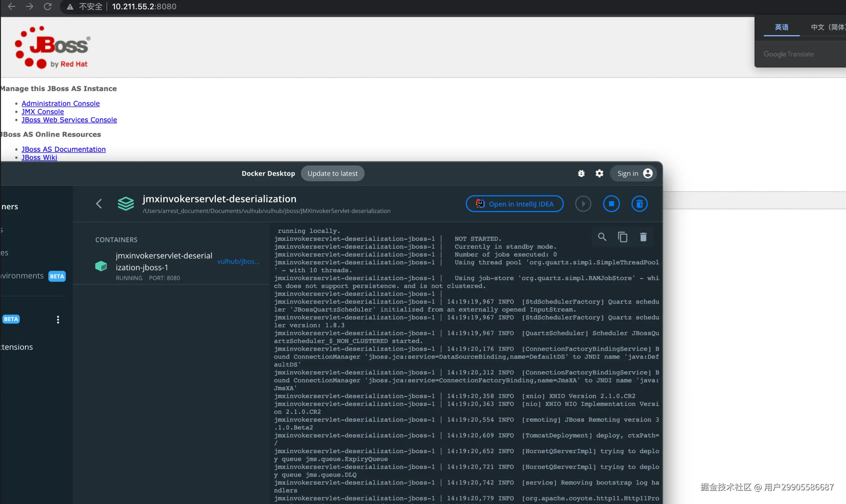The height and width of the screenshot is (504, 846).
Task: Click the browser back arrow
Action: pyautogui.click(x=11, y=6)
